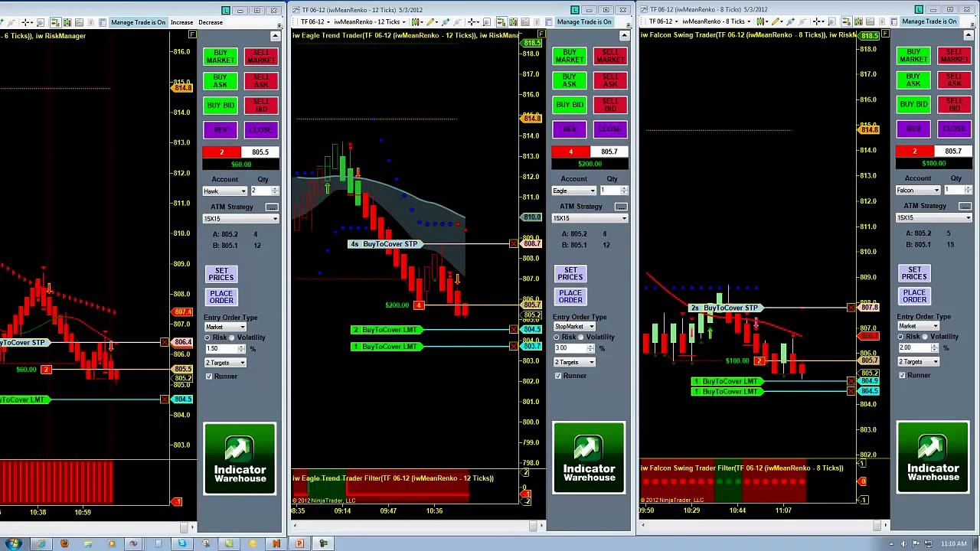Click pencil drawing tools icon in right toolbar

point(776,21)
